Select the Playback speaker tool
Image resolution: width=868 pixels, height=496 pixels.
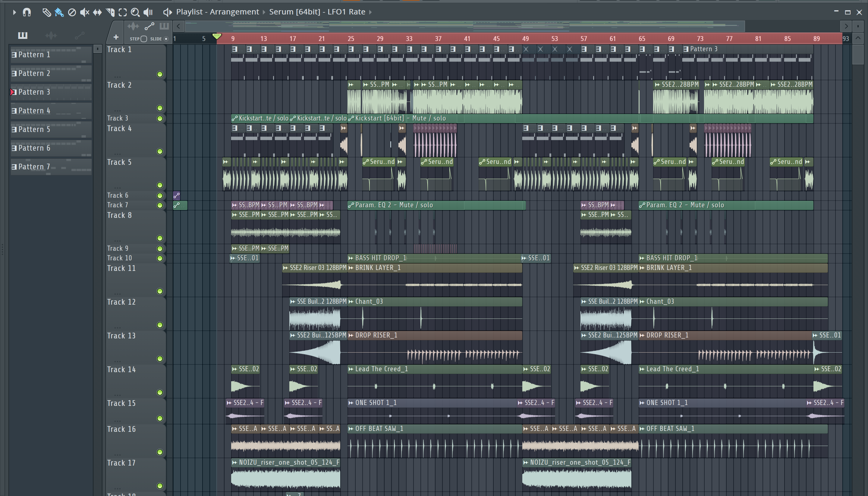(x=148, y=12)
